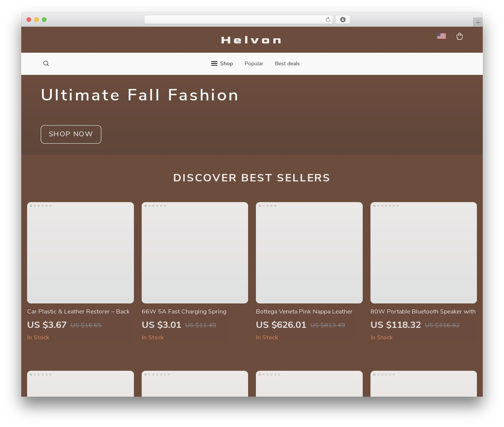
Task: Click the search magnifier icon
Action: pyautogui.click(x=46, y=63)
